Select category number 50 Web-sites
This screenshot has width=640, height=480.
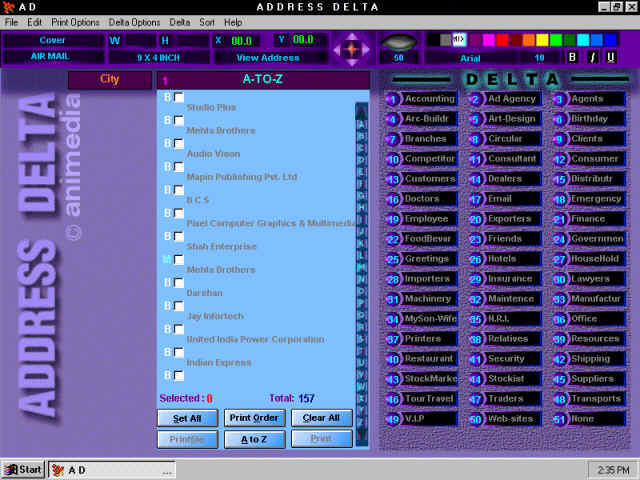505,419
